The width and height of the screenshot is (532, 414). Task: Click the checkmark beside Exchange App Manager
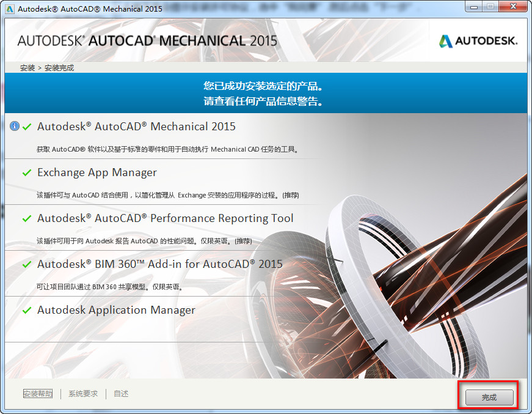[x=26, y=172]
